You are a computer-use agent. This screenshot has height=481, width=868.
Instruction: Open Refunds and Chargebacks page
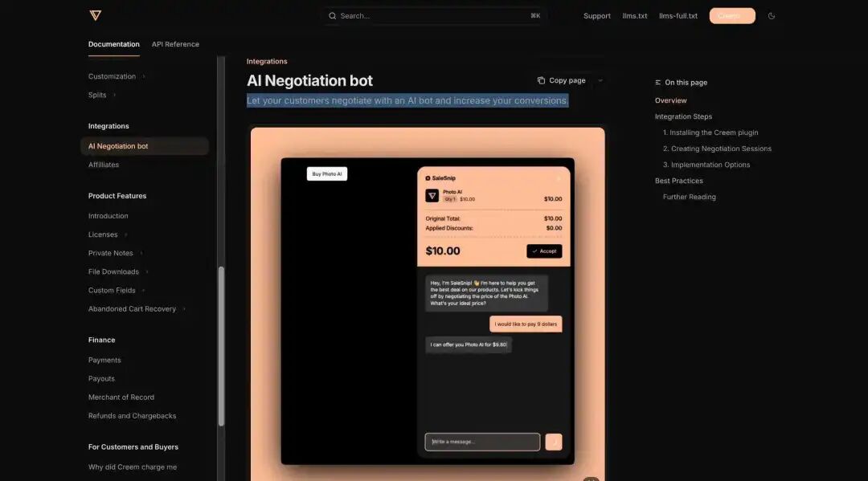pyautogui.click(x=133, y=416)
